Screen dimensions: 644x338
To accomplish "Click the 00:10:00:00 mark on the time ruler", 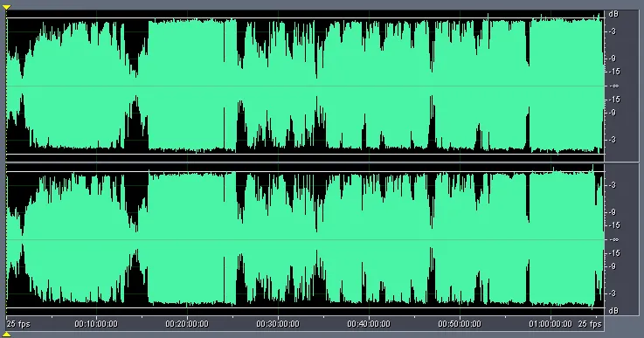I will tap(96, 324).
